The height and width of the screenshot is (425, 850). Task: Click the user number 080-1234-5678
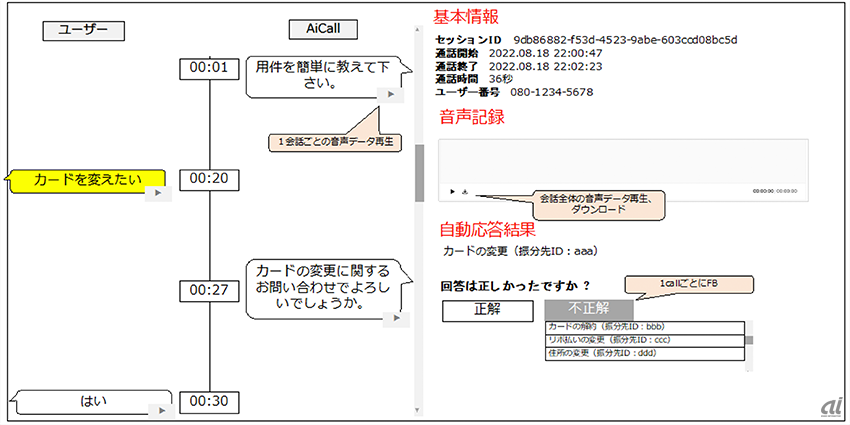551,92
